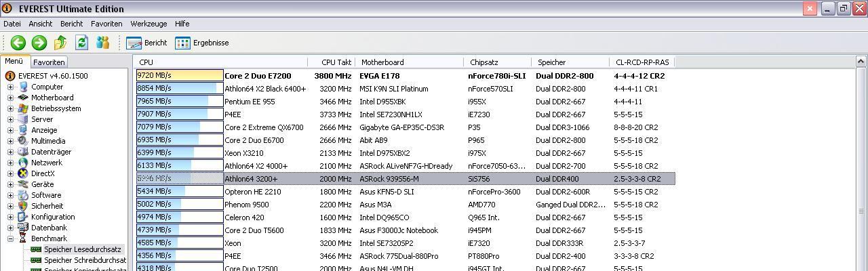The height and width of the screenshot is (271, 868).
Task: Click the Motherboard tree icon
Action: coord(24,98)
